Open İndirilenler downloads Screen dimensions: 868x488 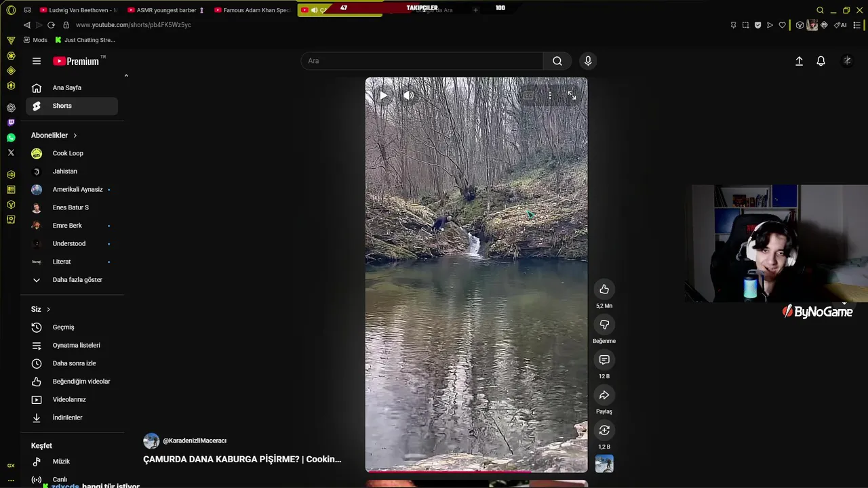pos(72,418)
